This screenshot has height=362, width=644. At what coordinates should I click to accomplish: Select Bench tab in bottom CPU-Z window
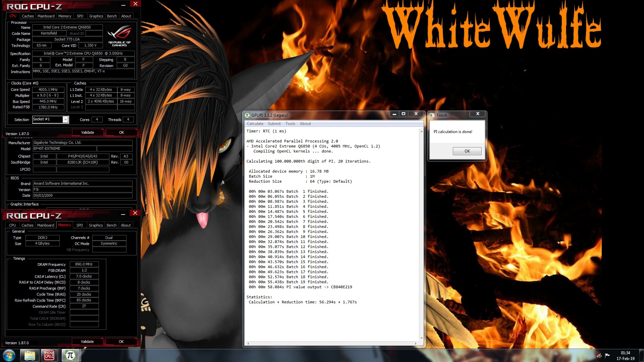pyautogui.click(x=111, y=225)
